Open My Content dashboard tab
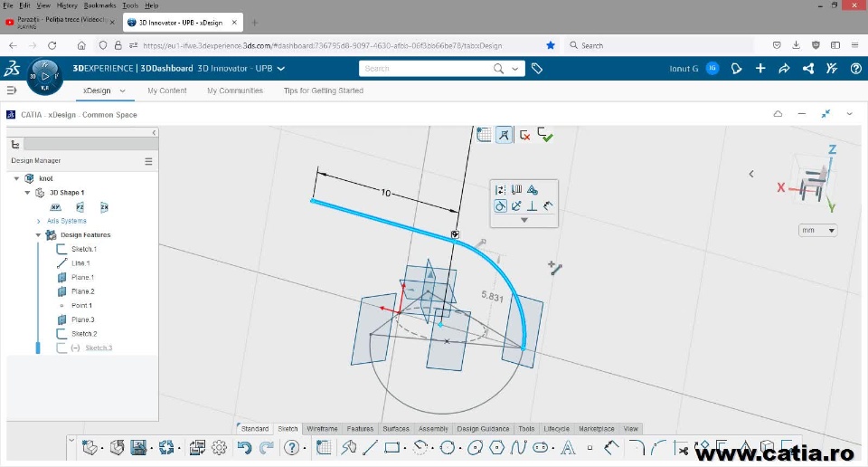 pos(167,91)
